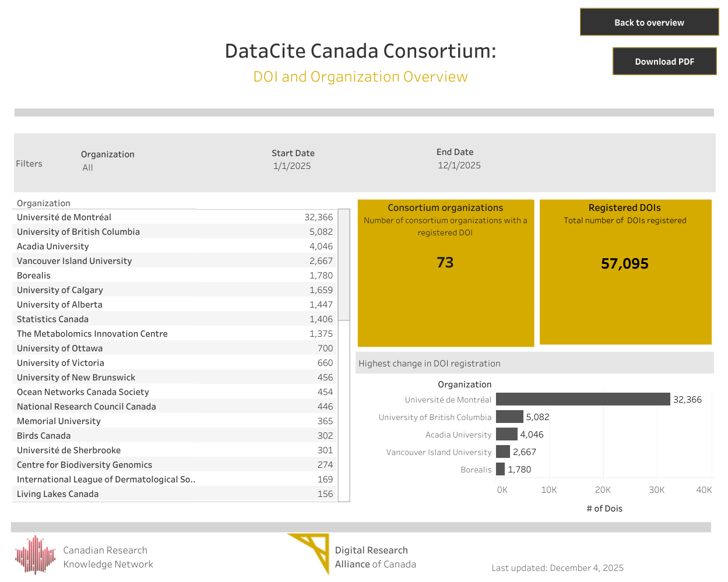
Task: Select the University of British Columbia bar
Action: point(509,417)
